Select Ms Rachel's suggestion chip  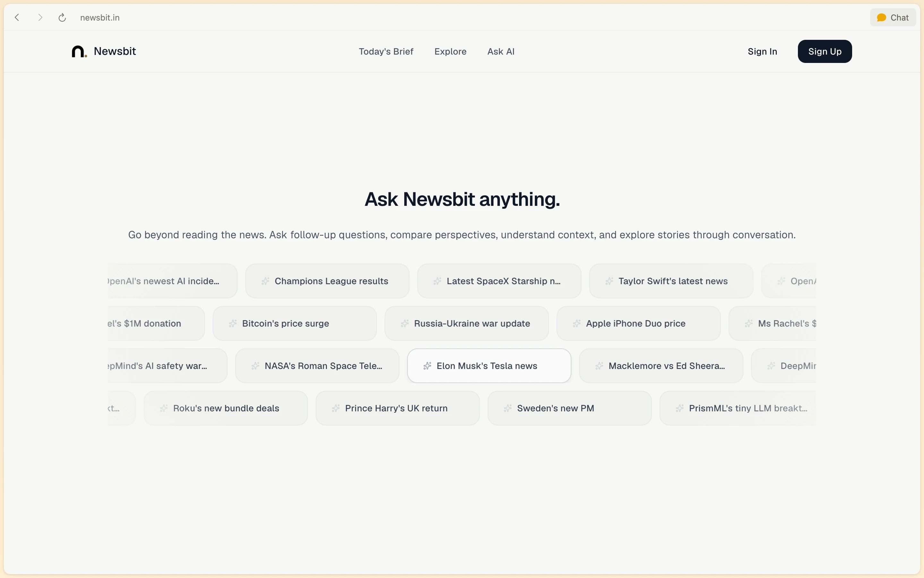tap(773, 323)
